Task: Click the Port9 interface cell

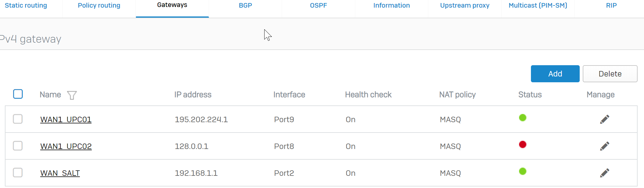Action: pyautogui.click(x=284, y=119)
